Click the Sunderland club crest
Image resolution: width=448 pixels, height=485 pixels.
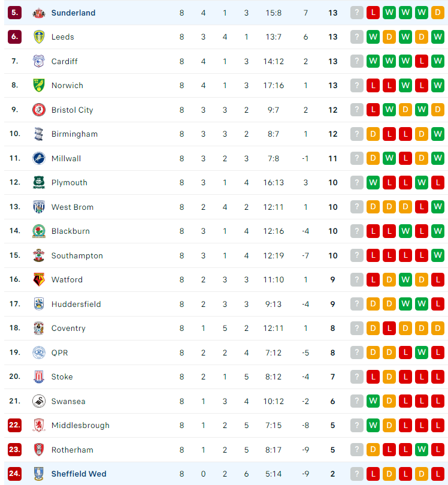pos(39,13)
